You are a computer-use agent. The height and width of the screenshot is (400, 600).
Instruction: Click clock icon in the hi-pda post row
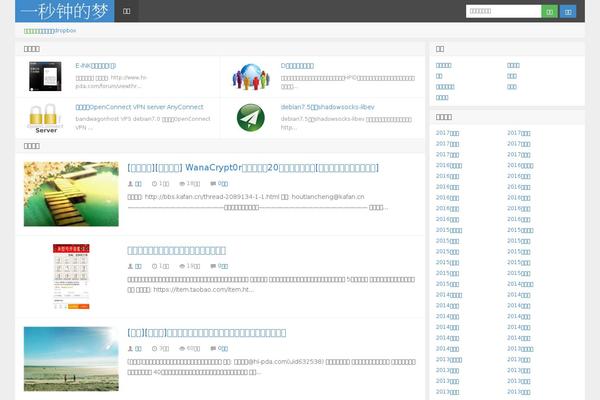point(154,348)
